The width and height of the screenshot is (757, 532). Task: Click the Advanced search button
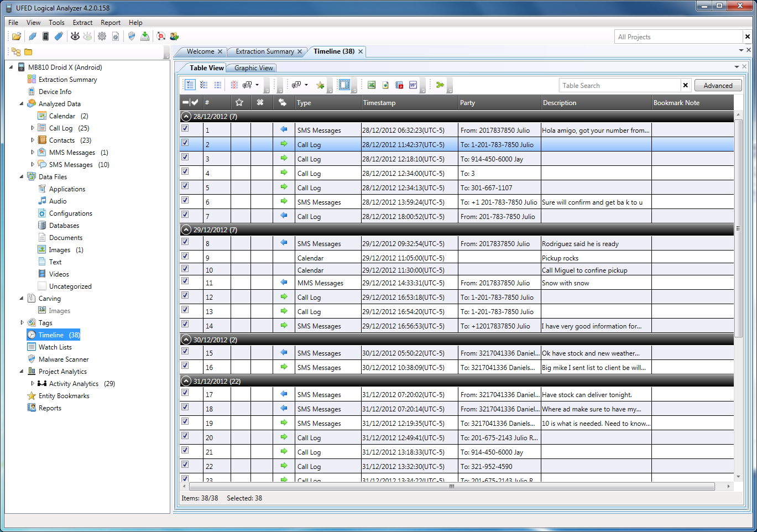pyautogui.click(x=718, y=85)
